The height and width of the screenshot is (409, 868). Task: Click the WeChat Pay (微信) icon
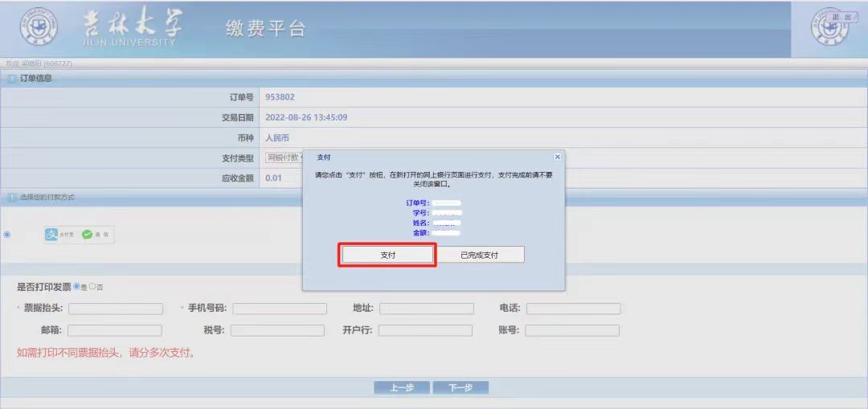pyautogui.click(x=88, y=235)
